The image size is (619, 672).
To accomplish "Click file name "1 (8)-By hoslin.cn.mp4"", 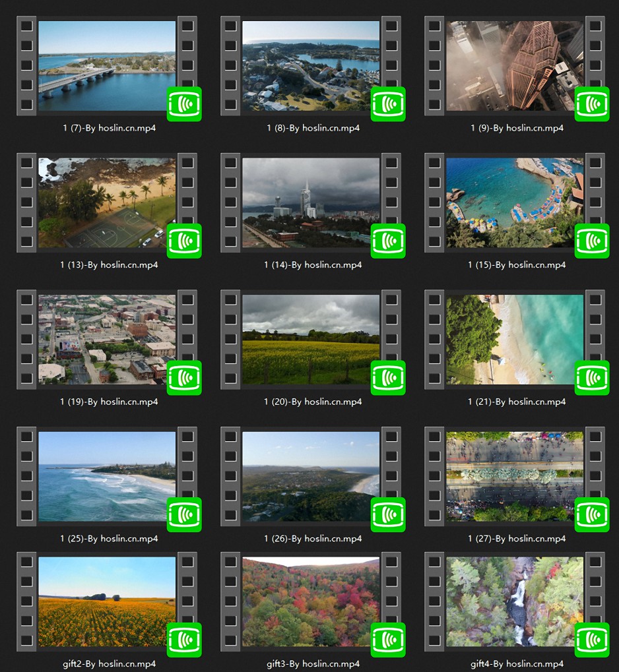I will coord(313,128).
